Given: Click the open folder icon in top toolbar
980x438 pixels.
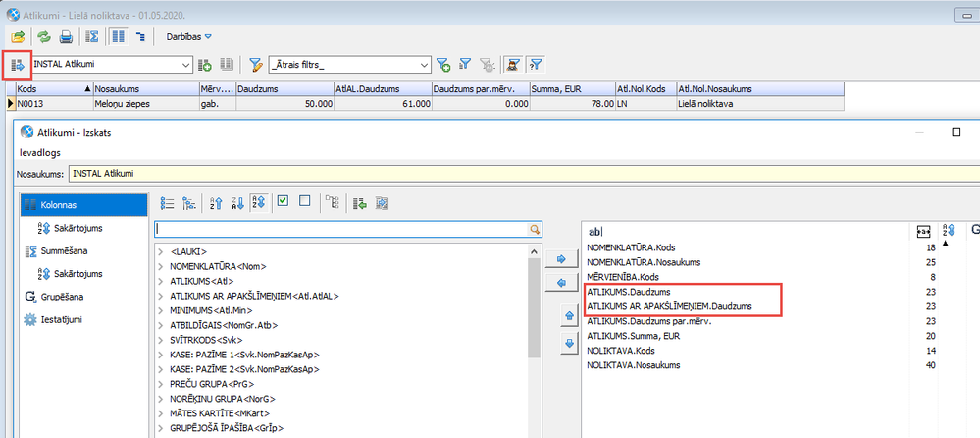Looking at the screenshot, I should (x=18, y=37).
